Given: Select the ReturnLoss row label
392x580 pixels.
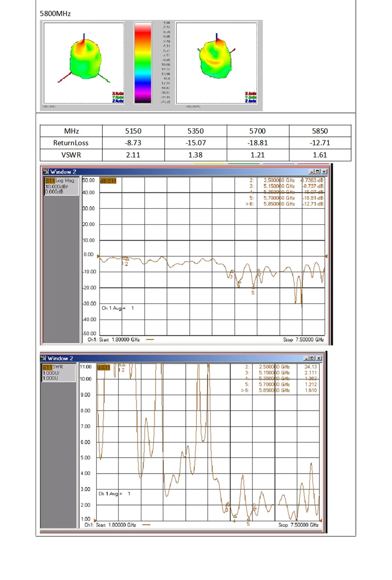Looking at the screenshot, I should coord(71,143).
